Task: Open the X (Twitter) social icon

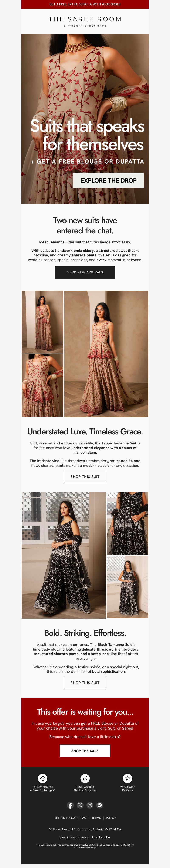Action: click(x=80, y=805)
